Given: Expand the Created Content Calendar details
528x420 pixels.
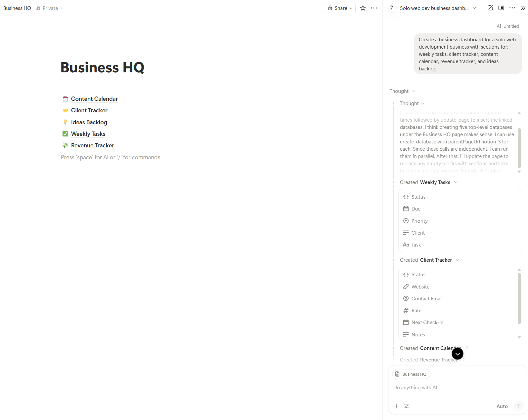Looking at the screenshot, I should [x=467, y=348].
